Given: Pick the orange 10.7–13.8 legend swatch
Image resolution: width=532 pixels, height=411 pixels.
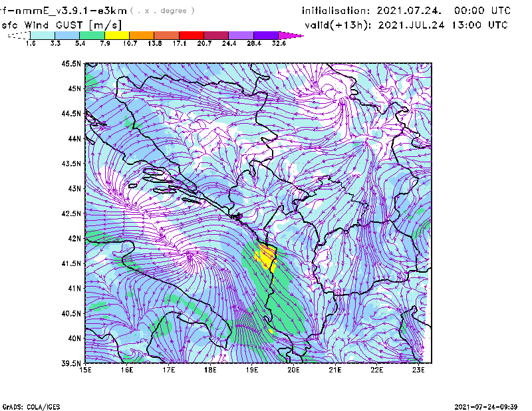Looking at the screenshot, I should (142, 35).
